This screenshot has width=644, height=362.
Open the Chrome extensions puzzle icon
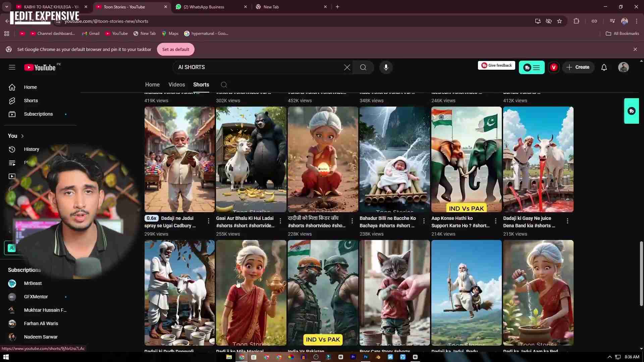pos(576,21)
